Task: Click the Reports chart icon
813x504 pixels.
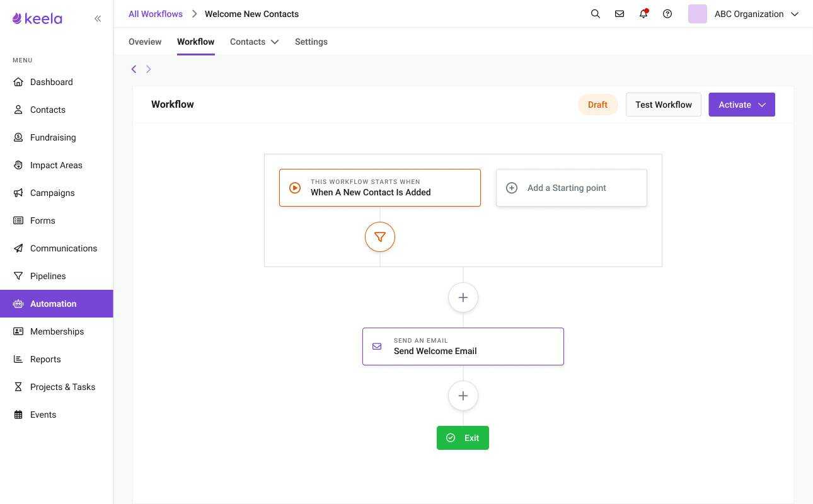Action: click(x=18, y=359)
